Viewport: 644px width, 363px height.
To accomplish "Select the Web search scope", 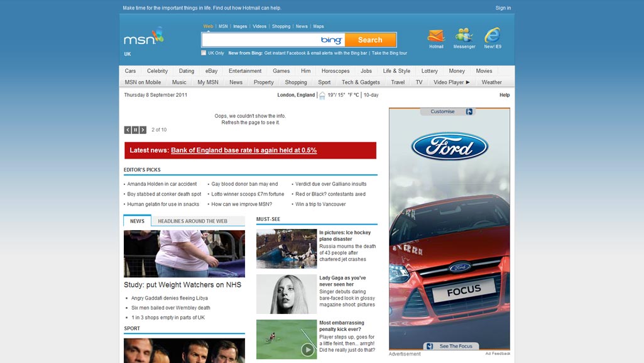I will (x=208, y=26).
